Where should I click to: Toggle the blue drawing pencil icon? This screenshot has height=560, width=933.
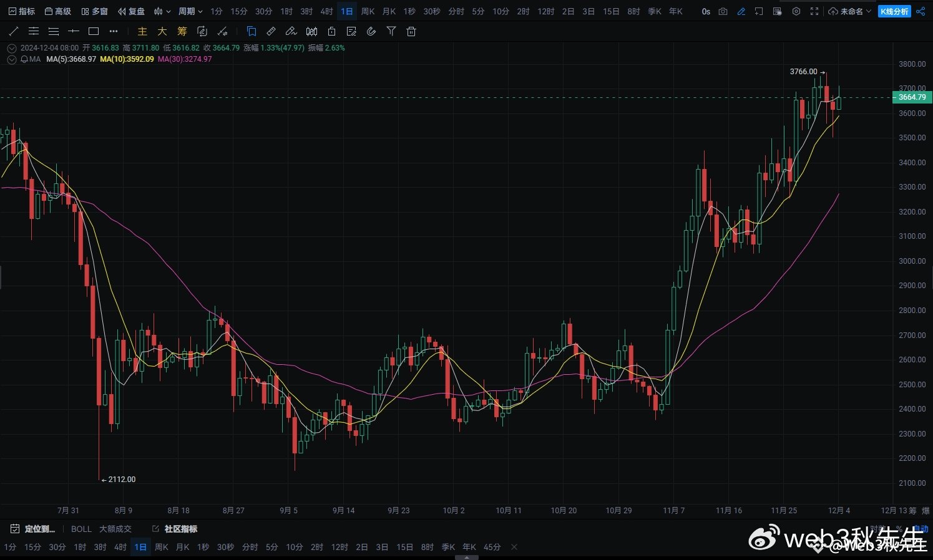pyautogui.click(x=741, y=11)
